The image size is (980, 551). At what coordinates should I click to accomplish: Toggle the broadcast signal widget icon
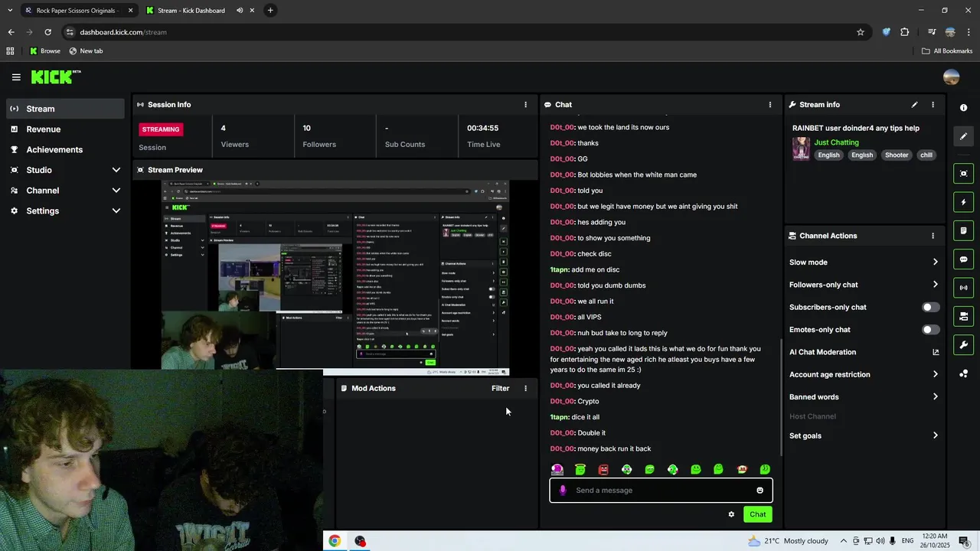963,288
